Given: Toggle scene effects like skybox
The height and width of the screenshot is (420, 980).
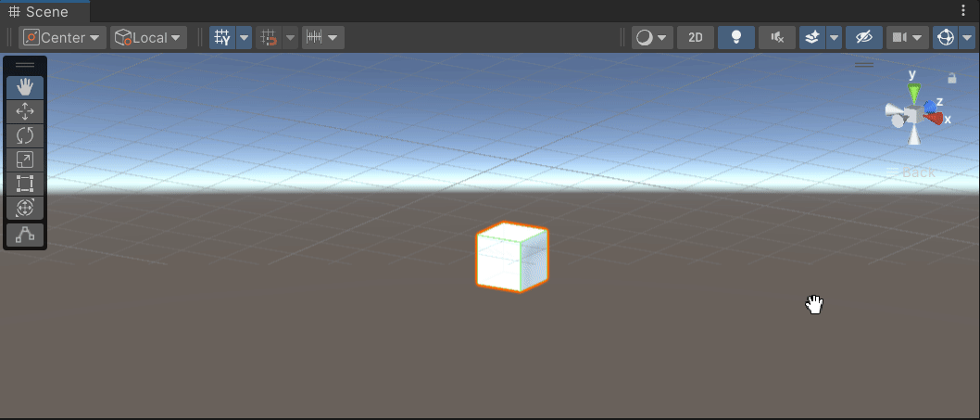Looking at the screenshot, I should click(x=812, y=38).
